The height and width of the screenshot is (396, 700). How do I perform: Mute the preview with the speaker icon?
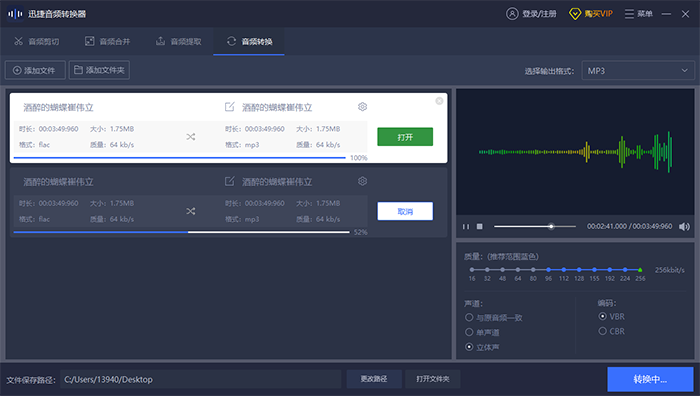[684, 226]
